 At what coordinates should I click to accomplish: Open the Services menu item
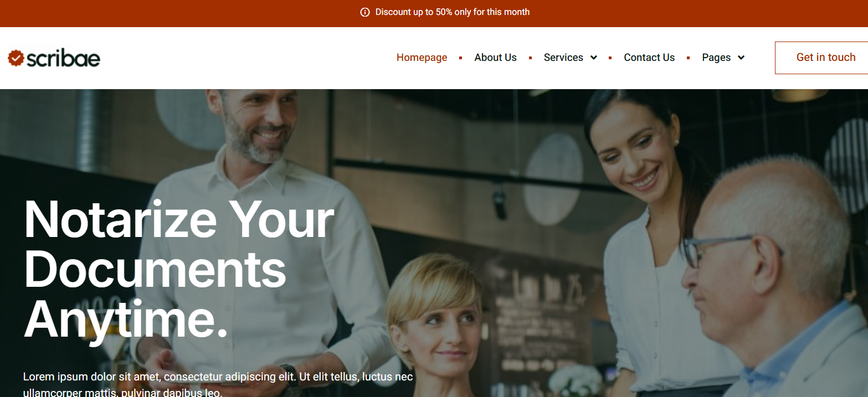(563, 58)
